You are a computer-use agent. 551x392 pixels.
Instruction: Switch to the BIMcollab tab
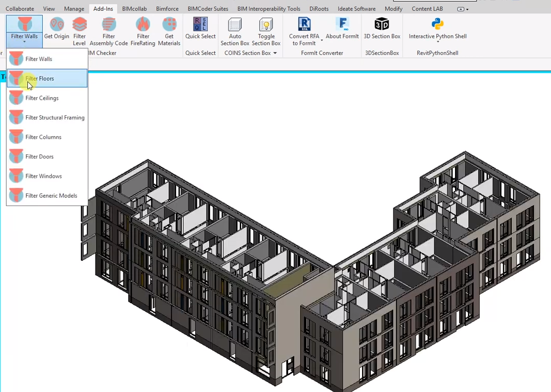point(133,9)
